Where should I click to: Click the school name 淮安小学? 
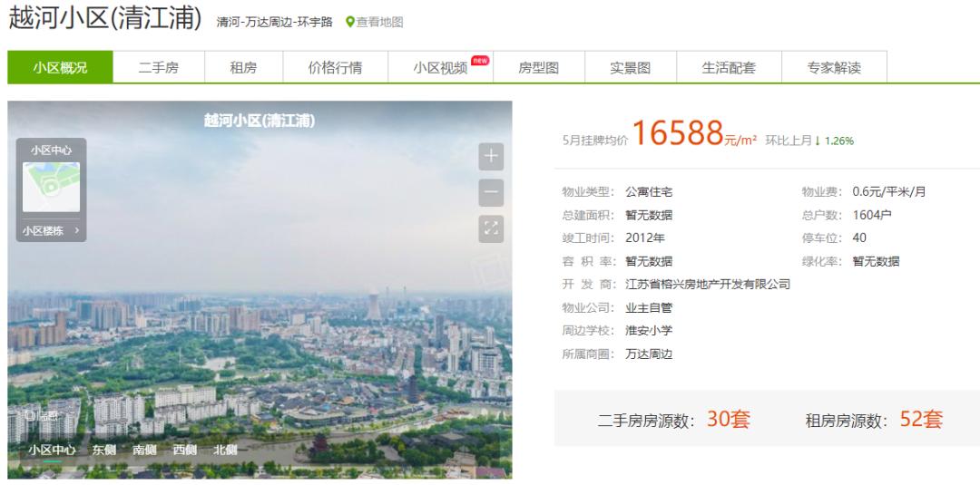pyautogui.click(x=650, y=331)
